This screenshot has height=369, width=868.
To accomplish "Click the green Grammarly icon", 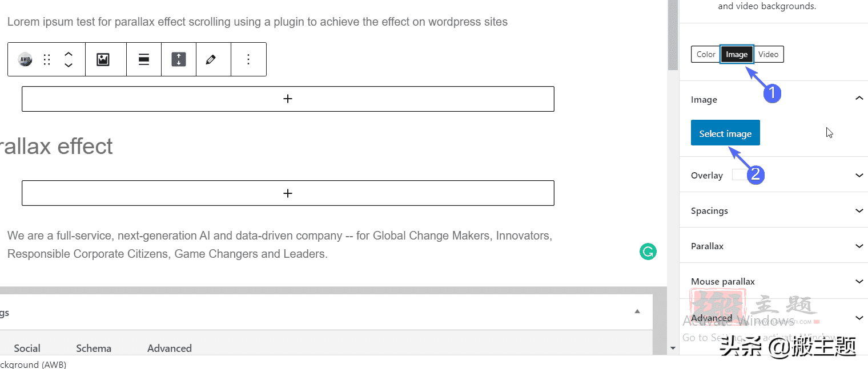I will (648, 252).
